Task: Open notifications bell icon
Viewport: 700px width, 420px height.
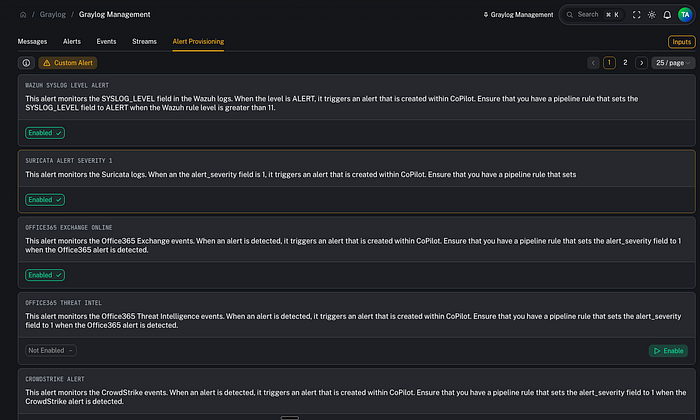Action: point(667,15)
